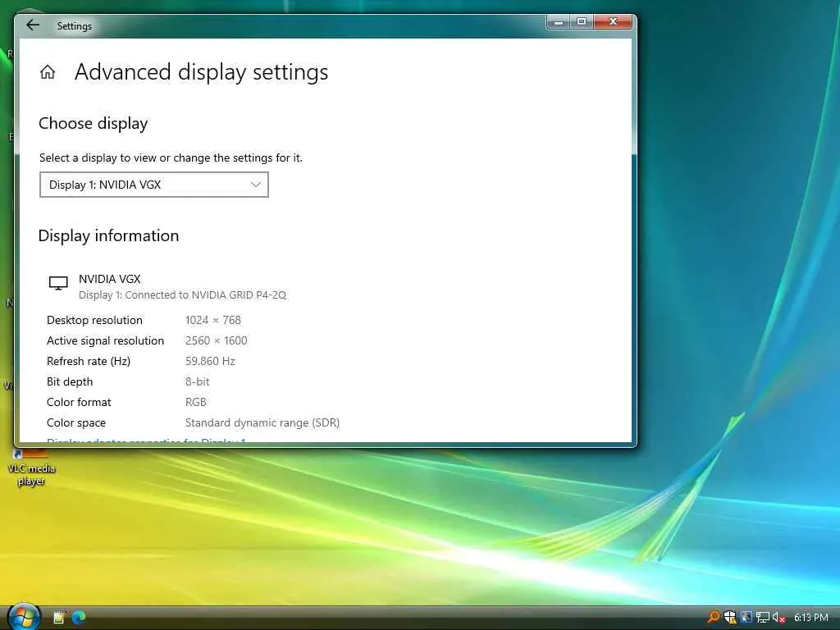The width and height of the screenshot is (840, 630).
Task: Click the muted volume tray icon
Action: click(x=778, y=617)
